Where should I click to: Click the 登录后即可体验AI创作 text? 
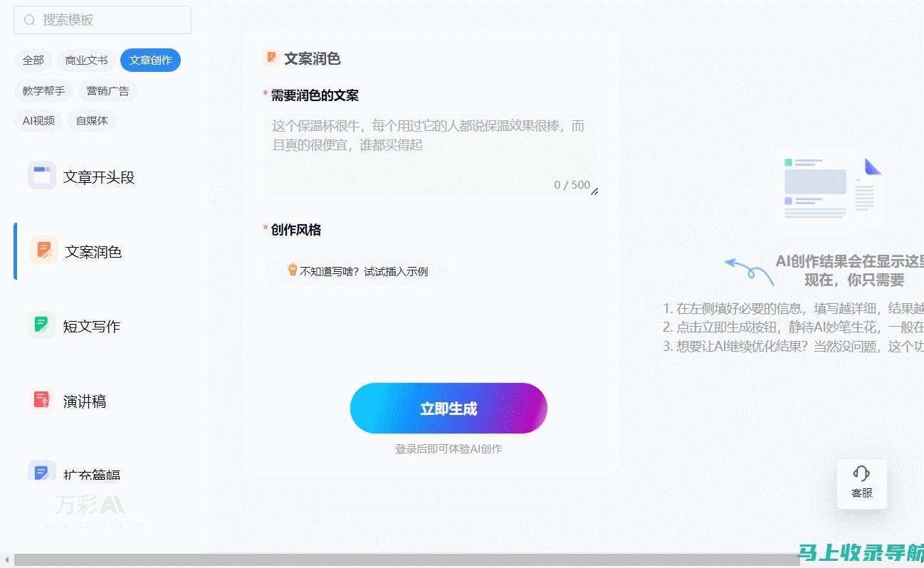[x=448, y=449]
